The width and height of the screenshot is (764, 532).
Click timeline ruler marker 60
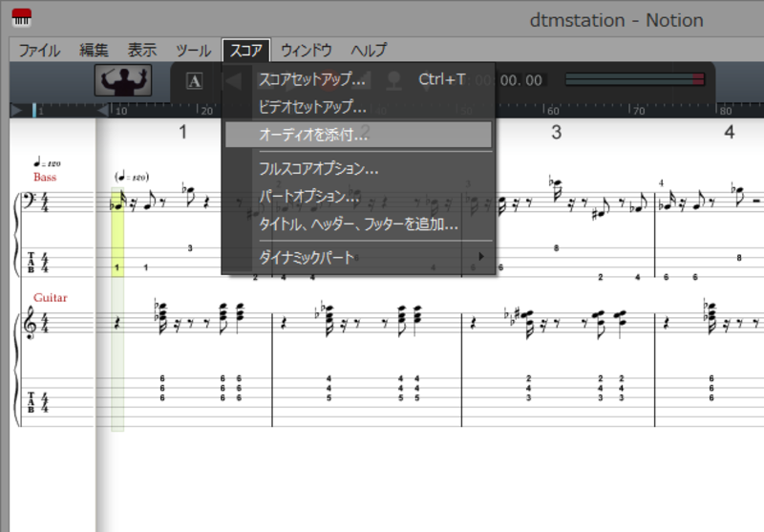click(x=553, y=111)
